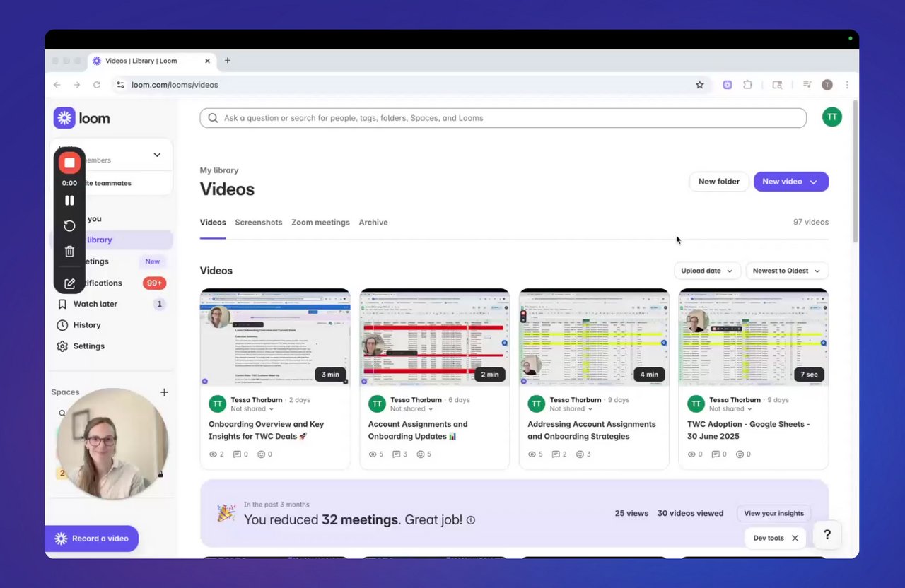Stop the Loom recording with red button
905x588 pixels.
pyautogui.click(x=69, y=163)
